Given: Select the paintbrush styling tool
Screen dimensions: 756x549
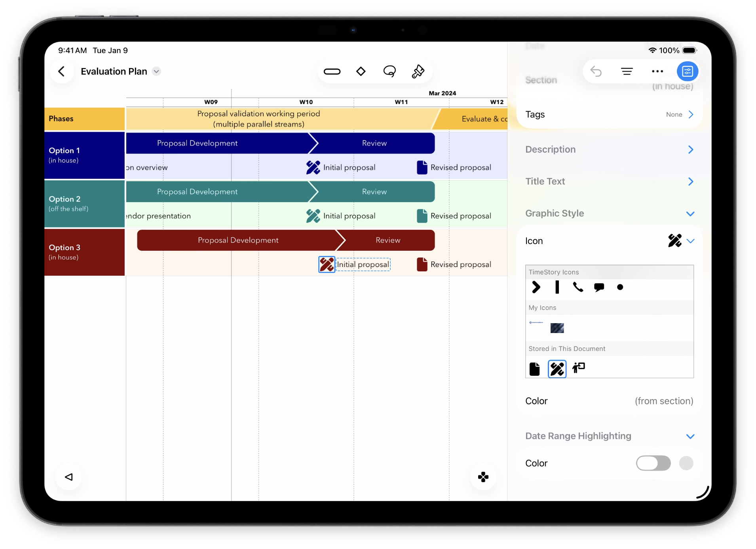Looking at the screenshot, I should point(418,71).
